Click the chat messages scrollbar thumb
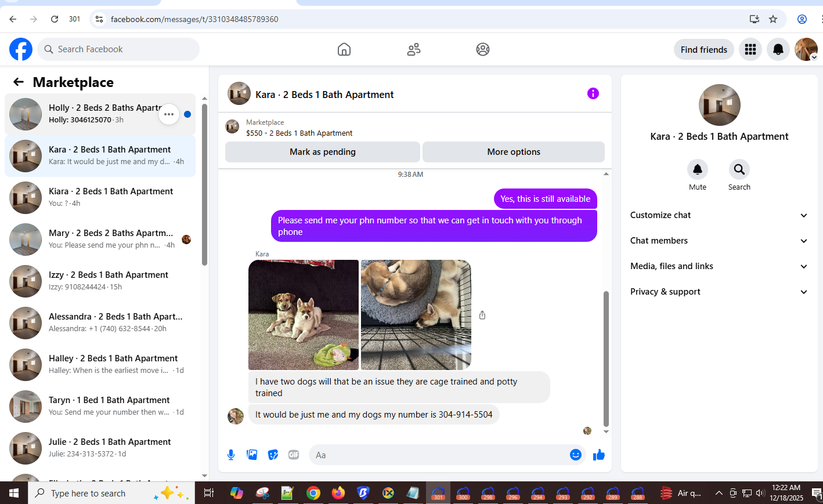Screen dimensions: 823x504 tap(606, 358)
